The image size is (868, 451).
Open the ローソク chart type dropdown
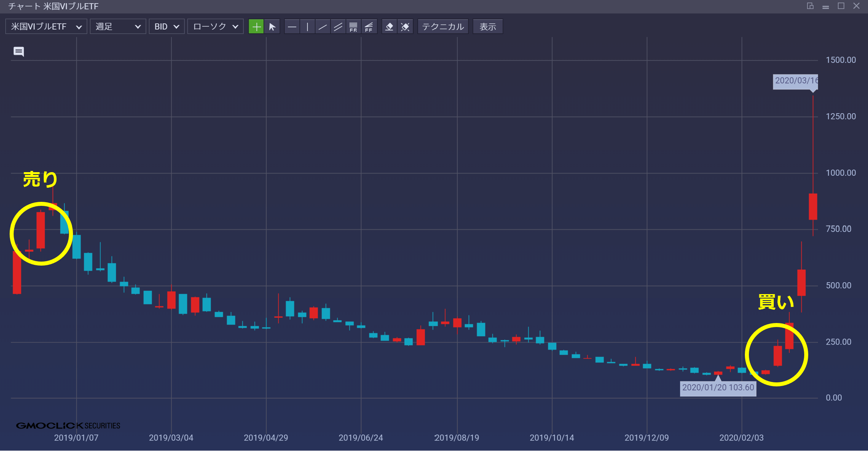pyautogui.click(x=215, y=27)
